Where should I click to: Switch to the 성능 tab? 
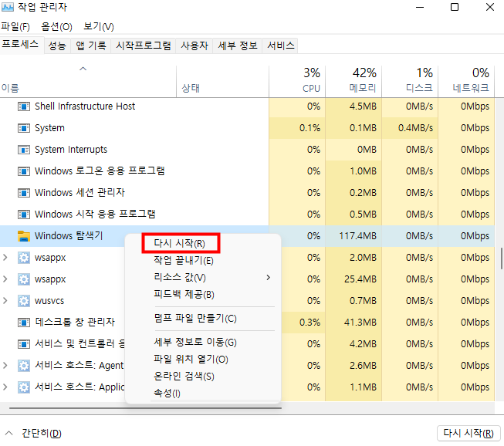coord(57,46)
